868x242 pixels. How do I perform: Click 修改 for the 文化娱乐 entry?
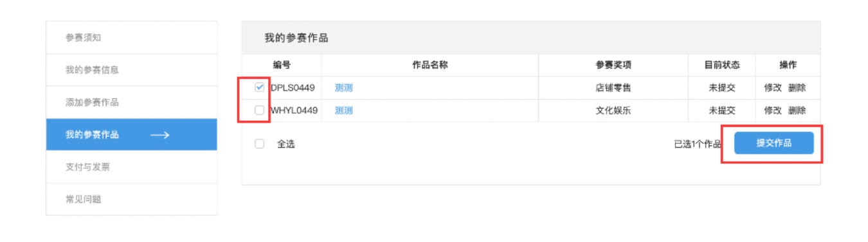(x=773, y=110)
